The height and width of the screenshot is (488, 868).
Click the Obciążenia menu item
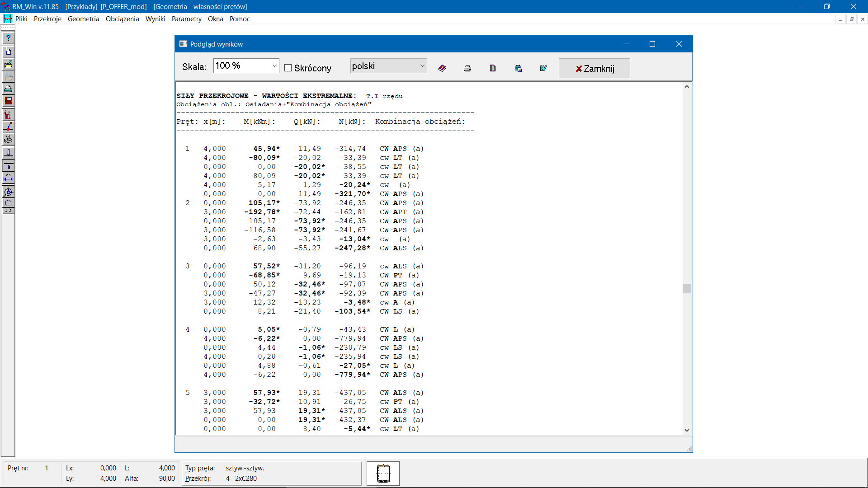[122, 19]
